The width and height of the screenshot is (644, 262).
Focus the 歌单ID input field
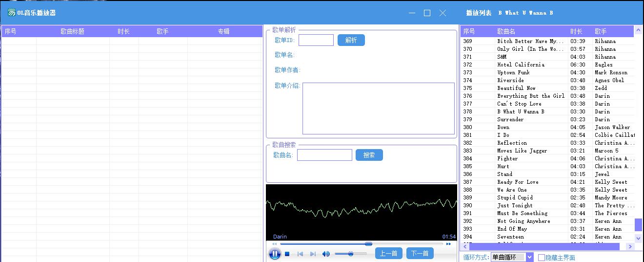[316, 40]
